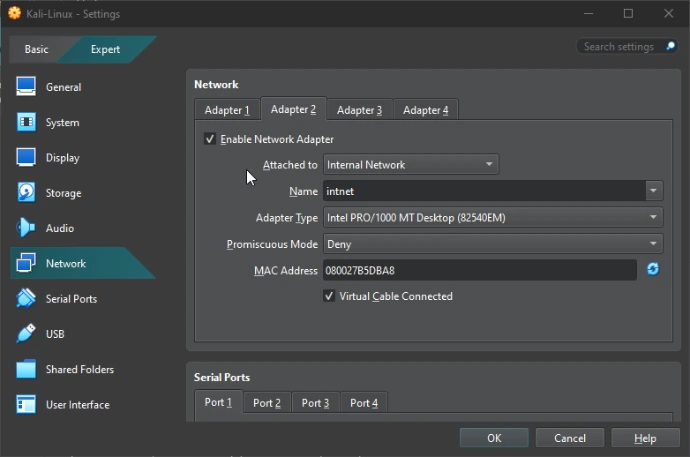Viewport: 690px width, 457px height.
Task: Minimize the Settings window
Action: (x=588, y=14)
